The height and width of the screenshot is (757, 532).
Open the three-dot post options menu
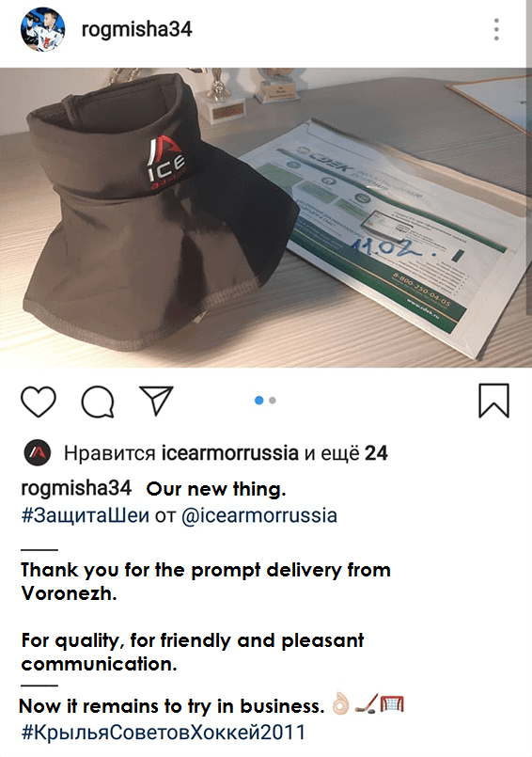(496, 29)
